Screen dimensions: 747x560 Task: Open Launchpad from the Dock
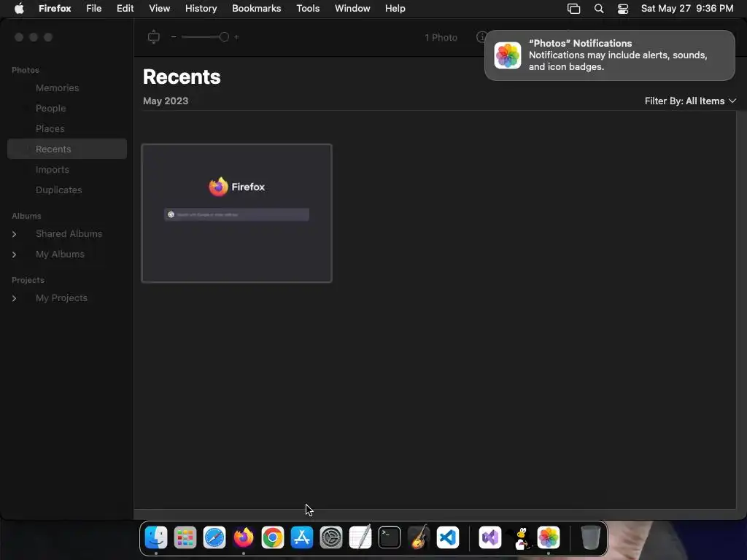tap(185, 537)
